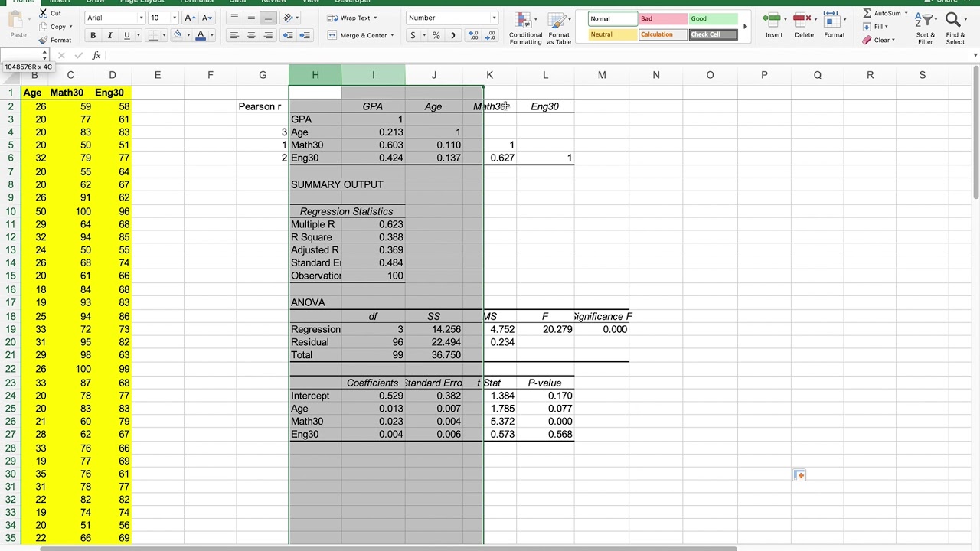Open the Copy dropdown arrow
Viewport: 980px width, 551px height.
tap(70, 27)
